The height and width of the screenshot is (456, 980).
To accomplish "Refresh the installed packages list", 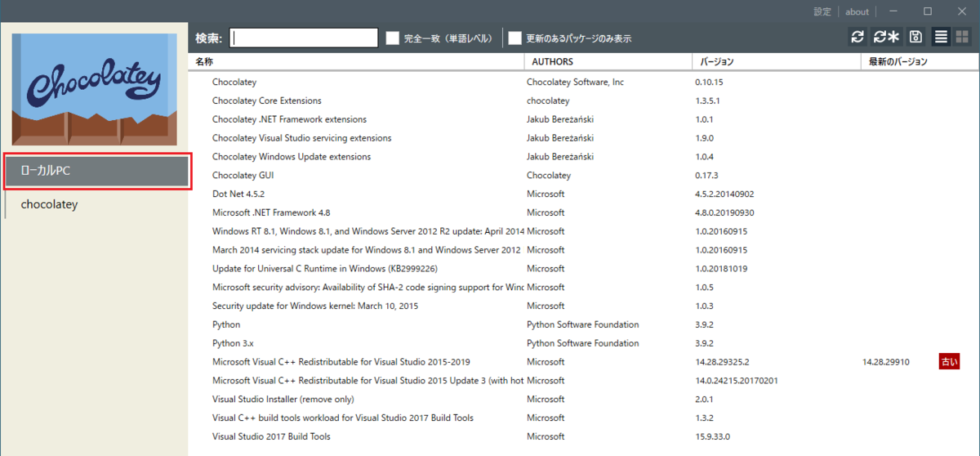I will [857, 37].
